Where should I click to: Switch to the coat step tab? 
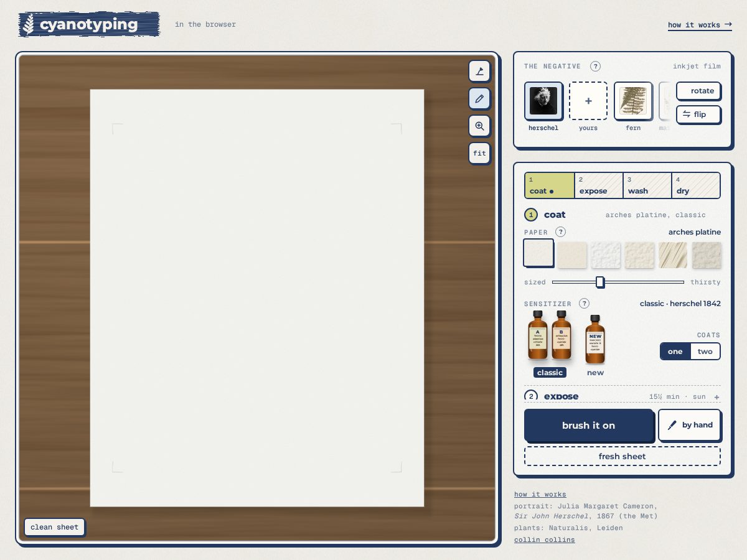coord(549,185)
